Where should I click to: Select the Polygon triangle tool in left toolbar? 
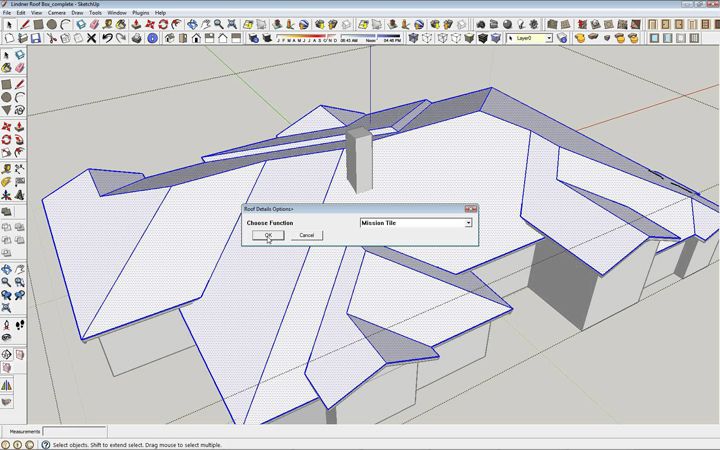click(x=6, y=110)
